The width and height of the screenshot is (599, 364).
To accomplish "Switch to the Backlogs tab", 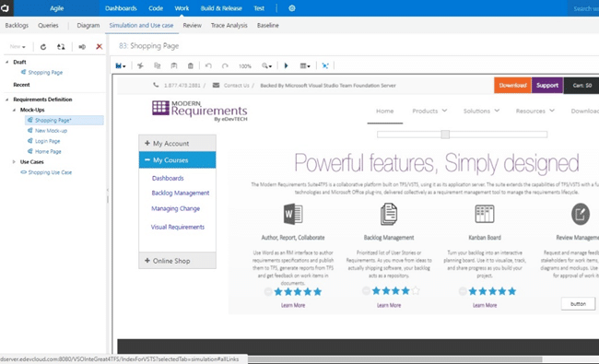I will [17, 25].
